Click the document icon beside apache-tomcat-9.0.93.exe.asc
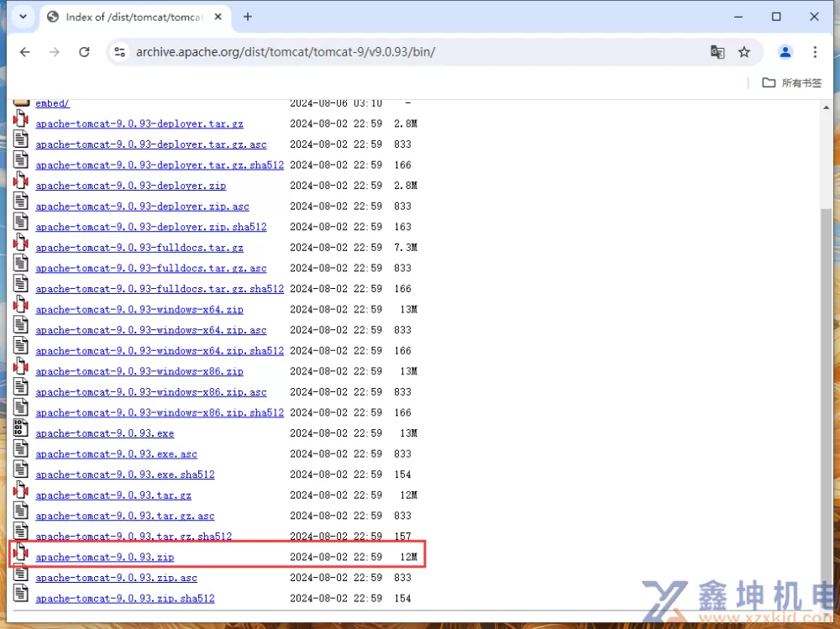Screen dimensions: 840x629 point(20,448)
